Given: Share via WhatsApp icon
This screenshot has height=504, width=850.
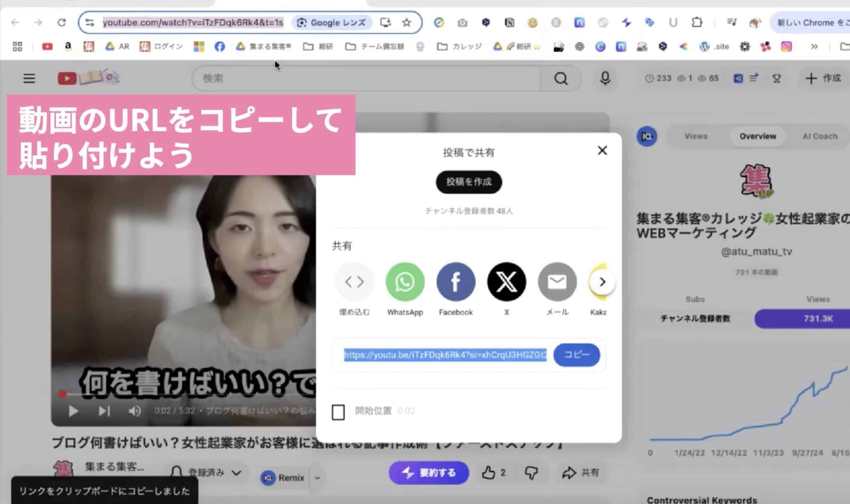Looking at the screenshot, I should [x=405, y=282].
